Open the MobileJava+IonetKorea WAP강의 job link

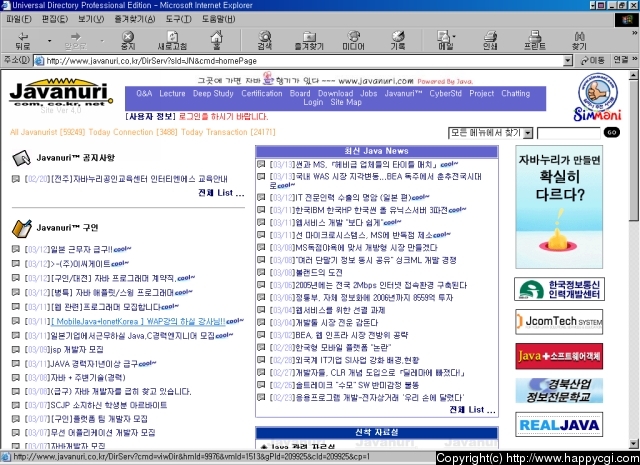(138, 322)
